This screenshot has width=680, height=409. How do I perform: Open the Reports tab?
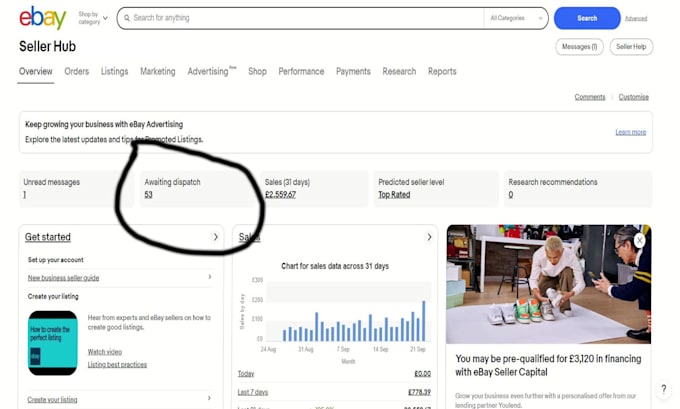point(442,71)
